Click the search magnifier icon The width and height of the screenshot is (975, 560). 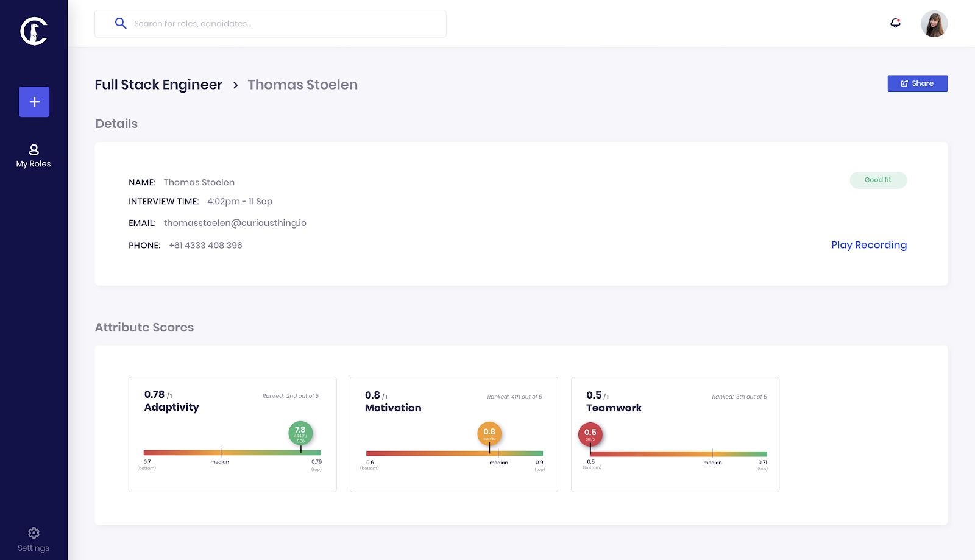(121, 23)
